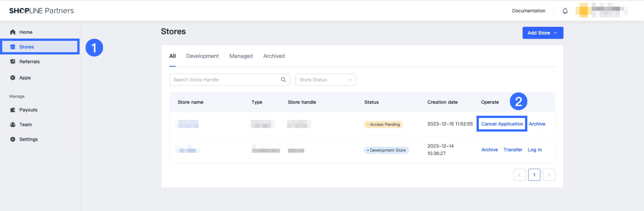Click Transfer for the development store
This screenshot has height=211, width=644.
(x=513, y=150)
